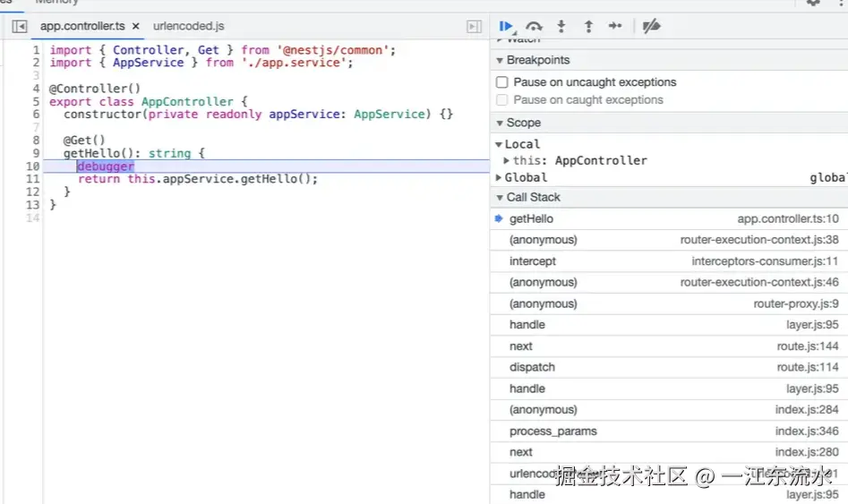Click the Step arrow icon
This screenshot has height=504, width=848.
[615, 26]
